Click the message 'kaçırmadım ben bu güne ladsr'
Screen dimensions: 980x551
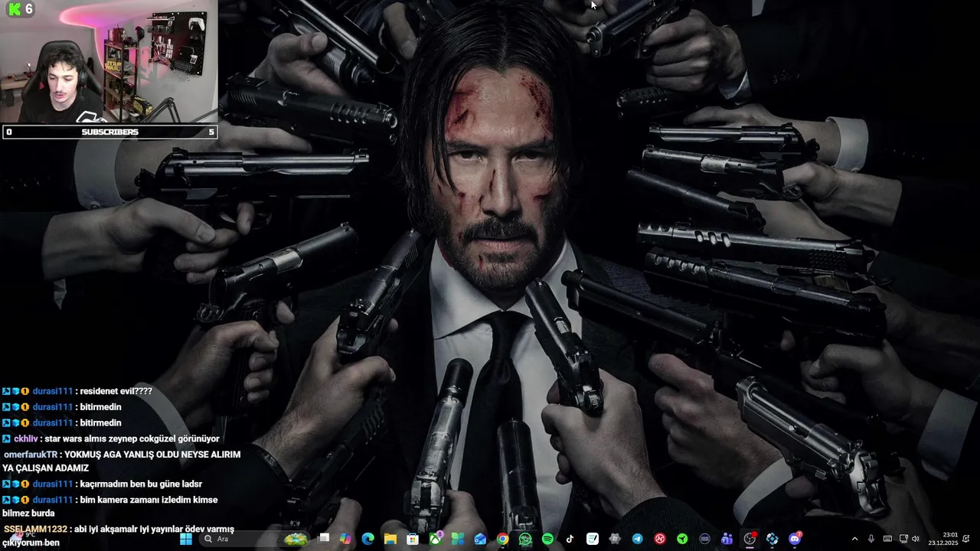tap(141, 484)
